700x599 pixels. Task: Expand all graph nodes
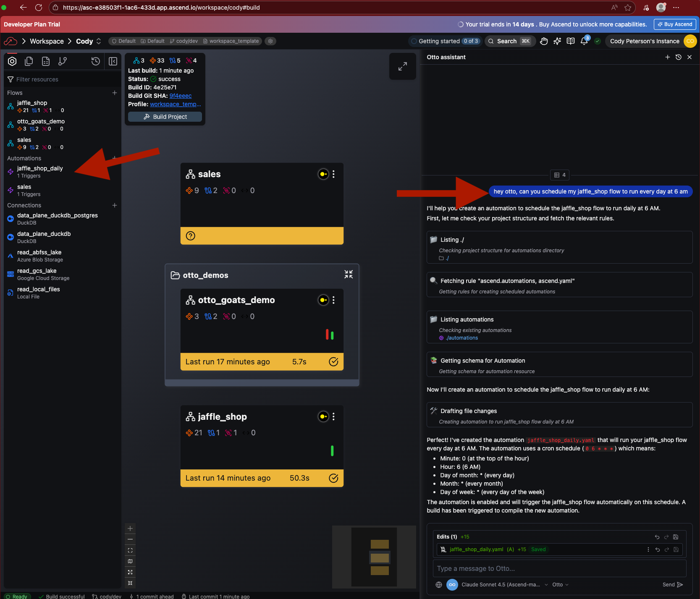130,572
